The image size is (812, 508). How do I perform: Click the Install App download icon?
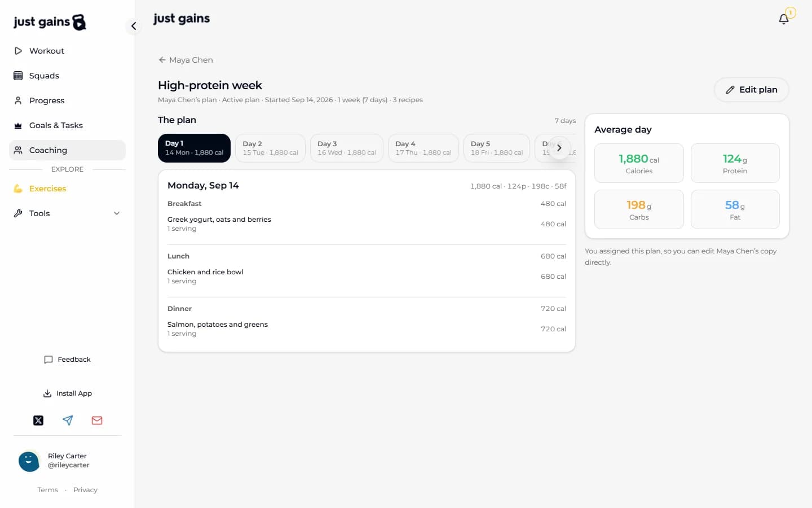pos(47,393)
